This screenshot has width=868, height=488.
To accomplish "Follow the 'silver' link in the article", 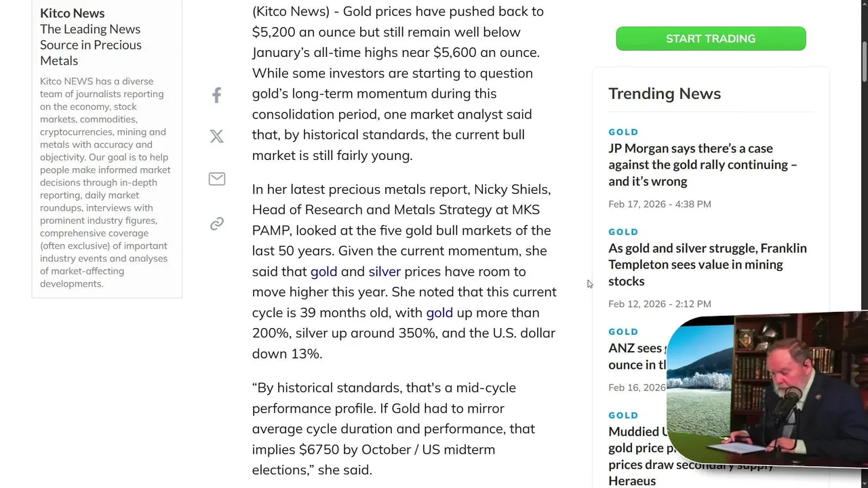I will coord(384,272).
